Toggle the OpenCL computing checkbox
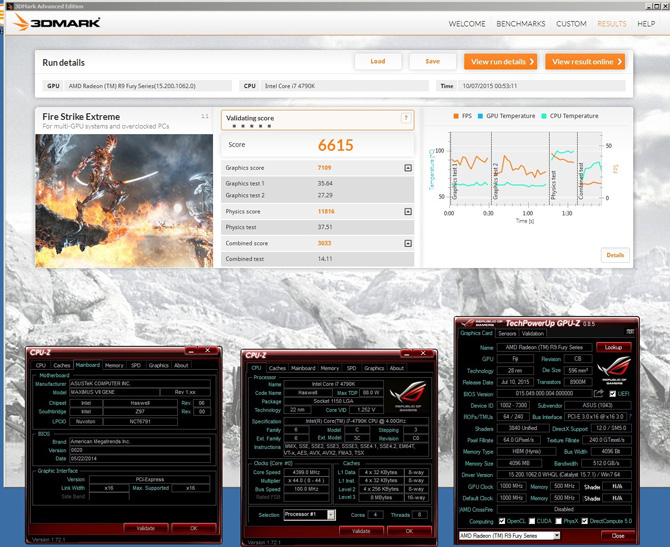670x547 pixels. point(501,520)
